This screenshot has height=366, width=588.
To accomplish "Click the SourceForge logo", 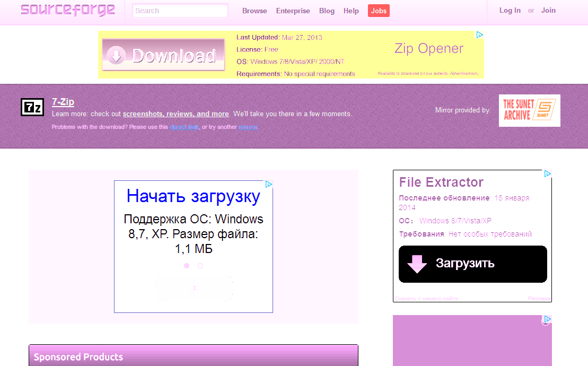I will [x=67, y=10].
